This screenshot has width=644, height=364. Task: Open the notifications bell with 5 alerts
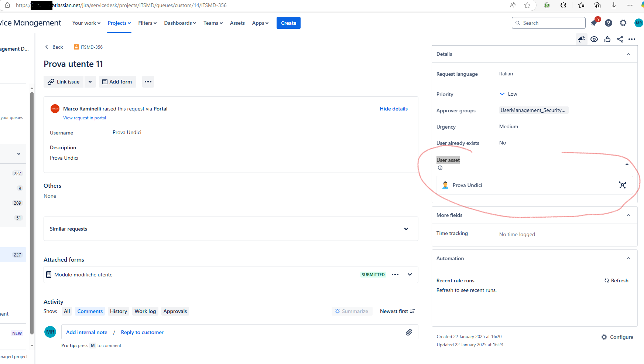point(594,23)
